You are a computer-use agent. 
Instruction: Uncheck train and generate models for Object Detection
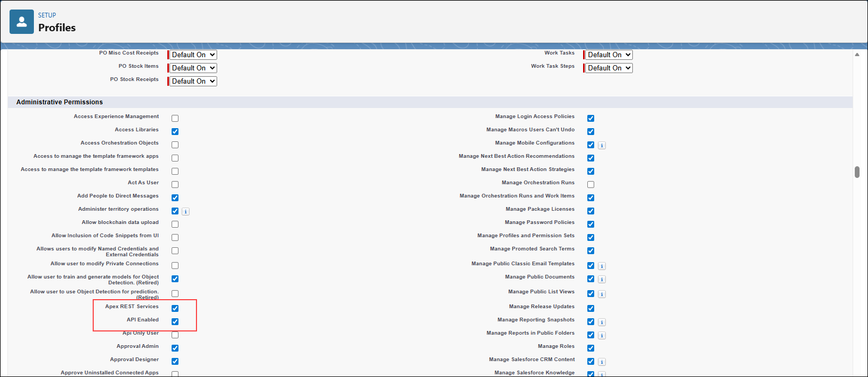coord(175,279)
